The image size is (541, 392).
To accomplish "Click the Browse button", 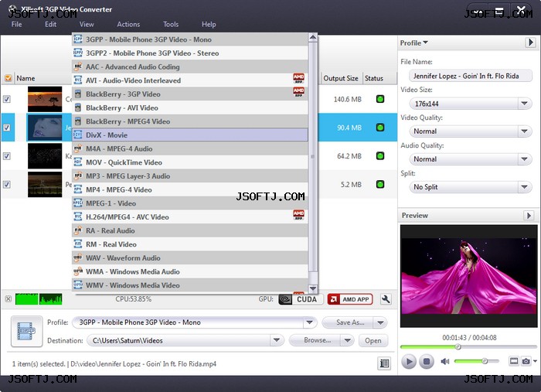I will (x=315, y=340).
